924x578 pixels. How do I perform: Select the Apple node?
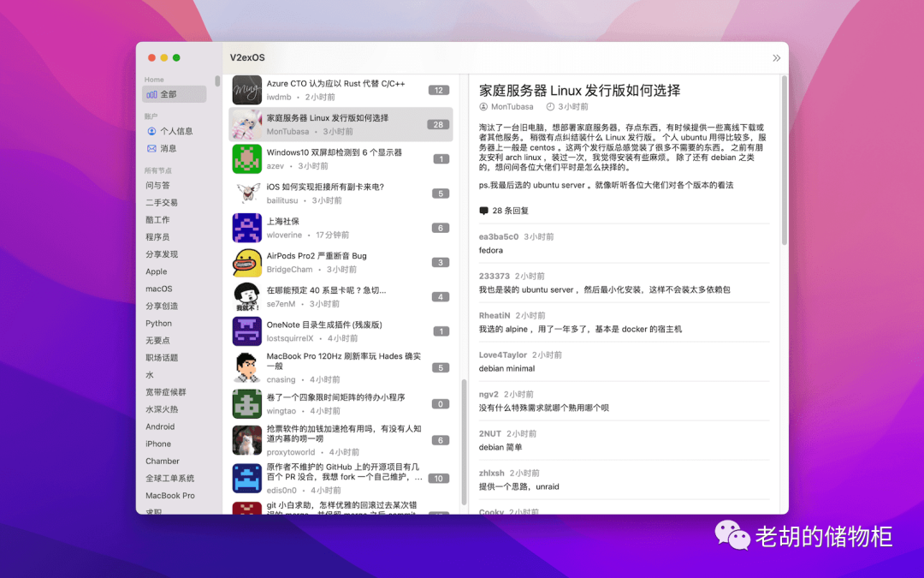pos(157,271)
